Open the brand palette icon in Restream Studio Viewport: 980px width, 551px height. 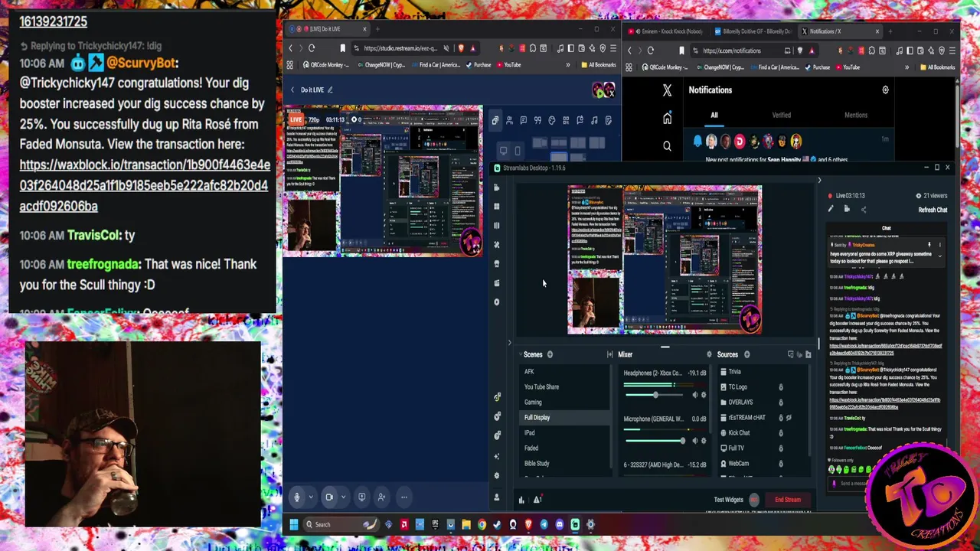[551, 120]
